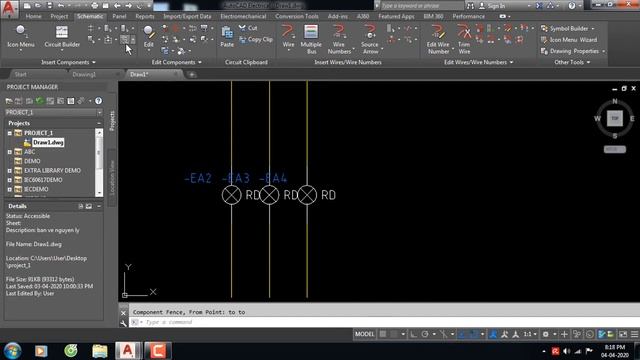Open the Import/Export Data tab
Image resolution: width=640 pixels, height=360 pixels.
coord(187,16)
